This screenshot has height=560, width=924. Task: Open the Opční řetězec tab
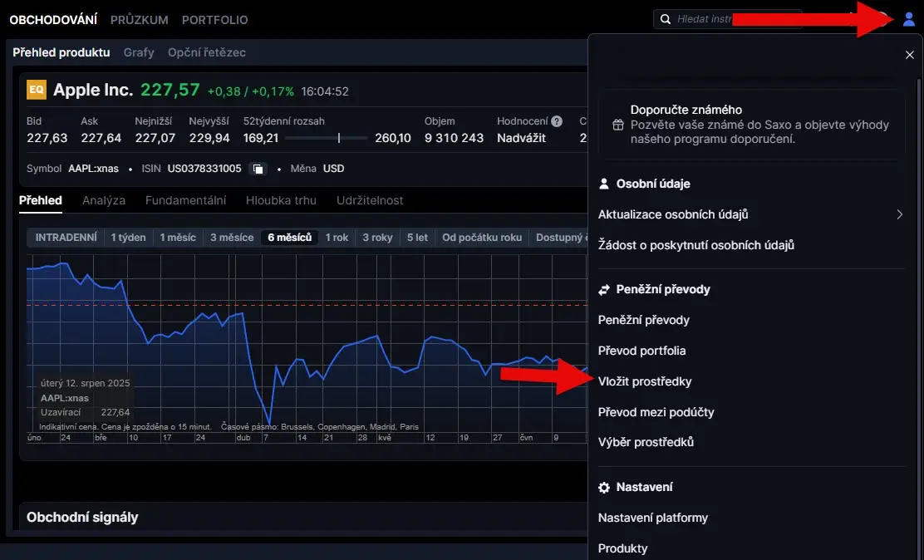click(x=206, y=52)
